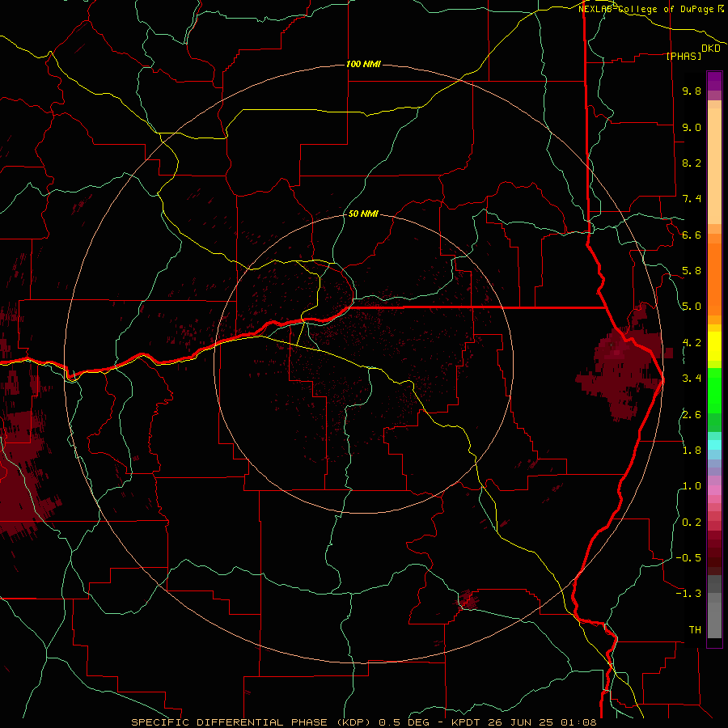Click the TH threshold label on legend

tap(695, 630)
